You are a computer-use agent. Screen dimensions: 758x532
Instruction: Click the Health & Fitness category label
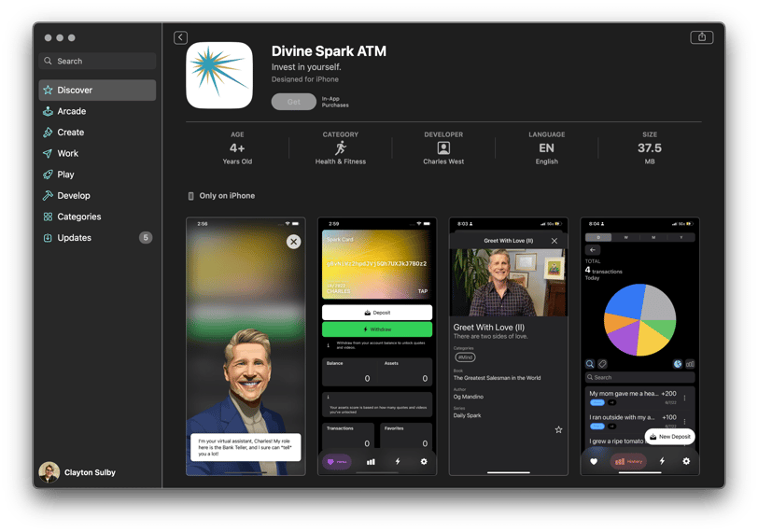point(341,161)
